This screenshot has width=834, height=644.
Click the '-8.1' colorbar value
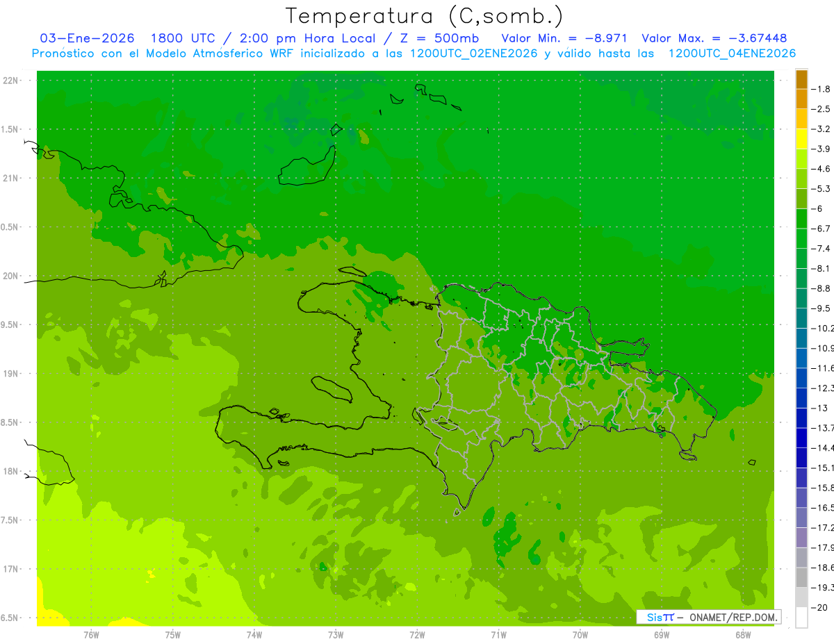point(821,269)
